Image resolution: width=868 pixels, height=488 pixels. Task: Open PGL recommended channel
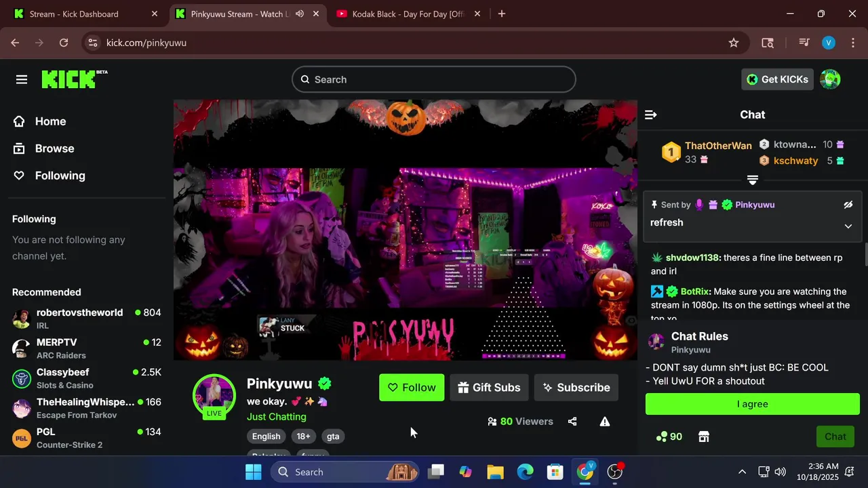tap(87, 438)
